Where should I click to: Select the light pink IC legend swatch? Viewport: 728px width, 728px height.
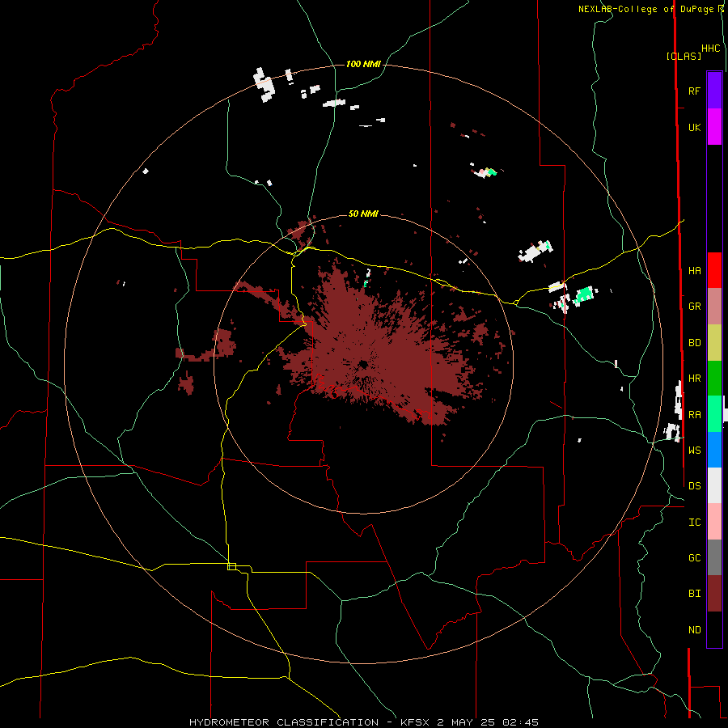714,522
